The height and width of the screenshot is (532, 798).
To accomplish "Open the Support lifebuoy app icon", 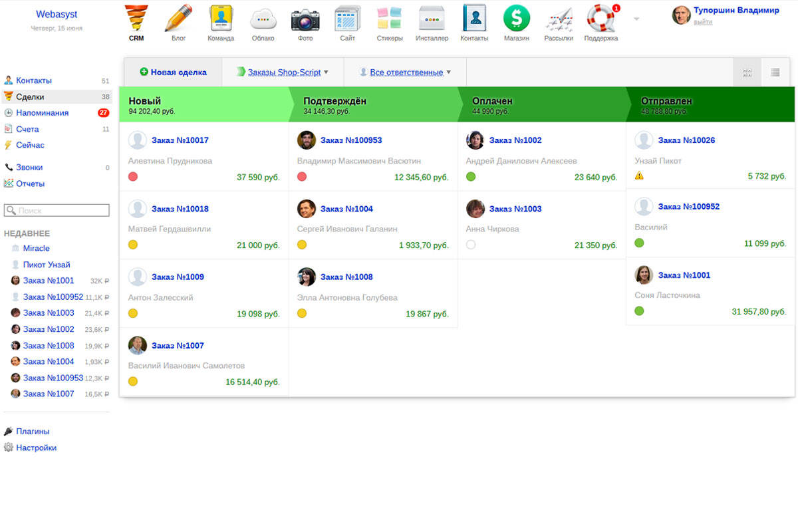I will (600, 19).
